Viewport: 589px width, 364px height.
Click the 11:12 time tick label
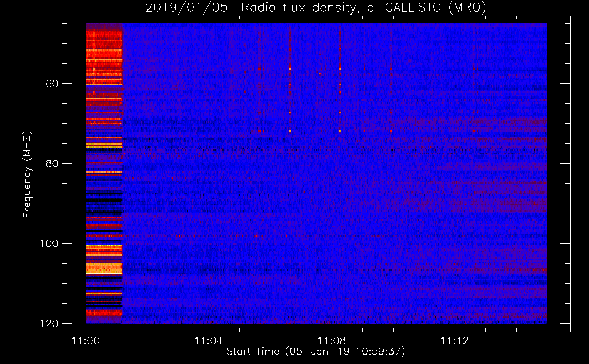[454, 341]
